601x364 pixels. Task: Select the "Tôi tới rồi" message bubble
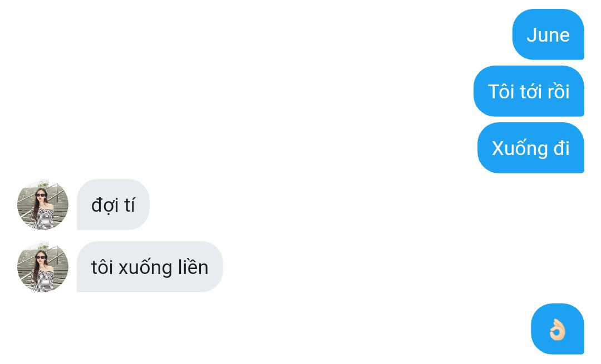point(529,91)
